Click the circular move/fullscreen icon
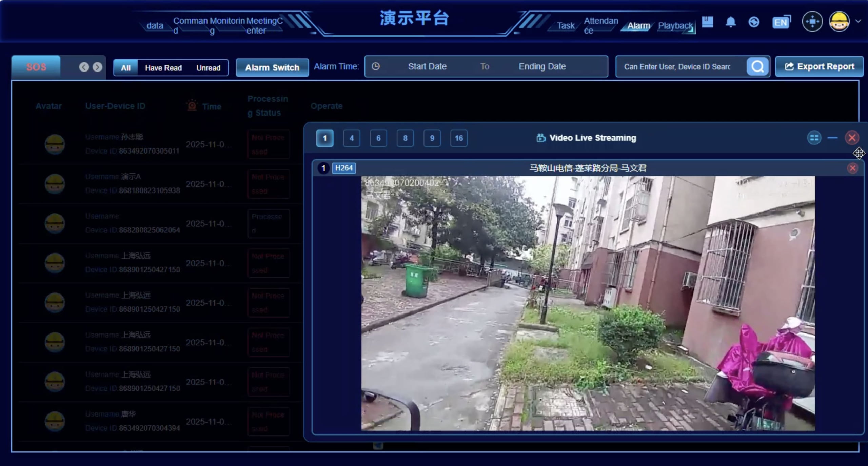 pos(812,22)
